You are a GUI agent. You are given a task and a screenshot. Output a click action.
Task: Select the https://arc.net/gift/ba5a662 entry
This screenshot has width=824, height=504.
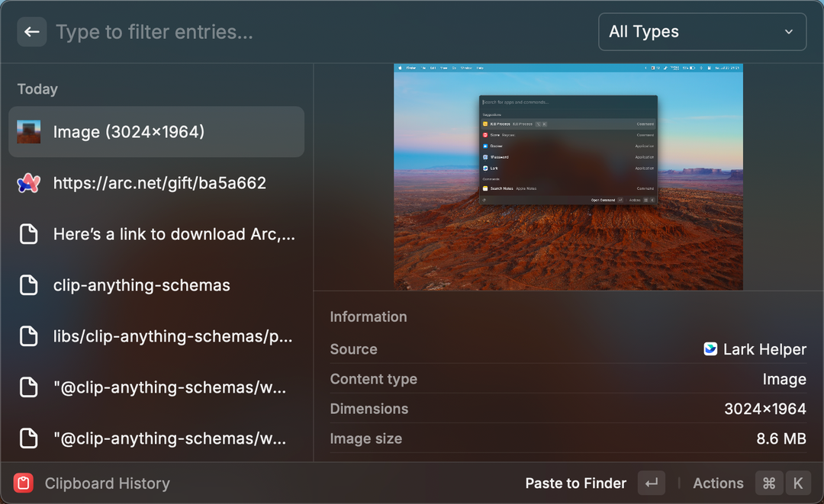pyautogui.click(x=159, y=183)
